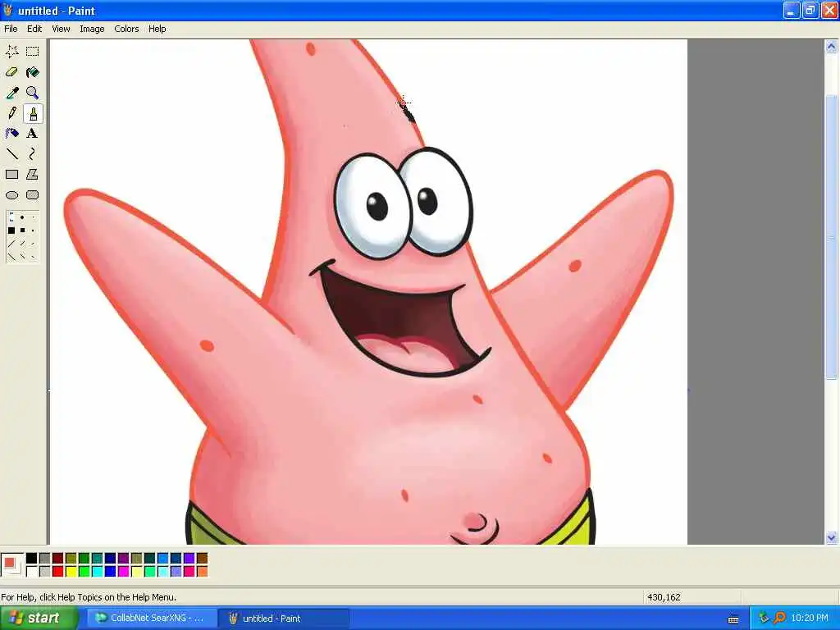Select the Free-Form Select tool
Screen dimensions: 840x630
click(11, 52)
